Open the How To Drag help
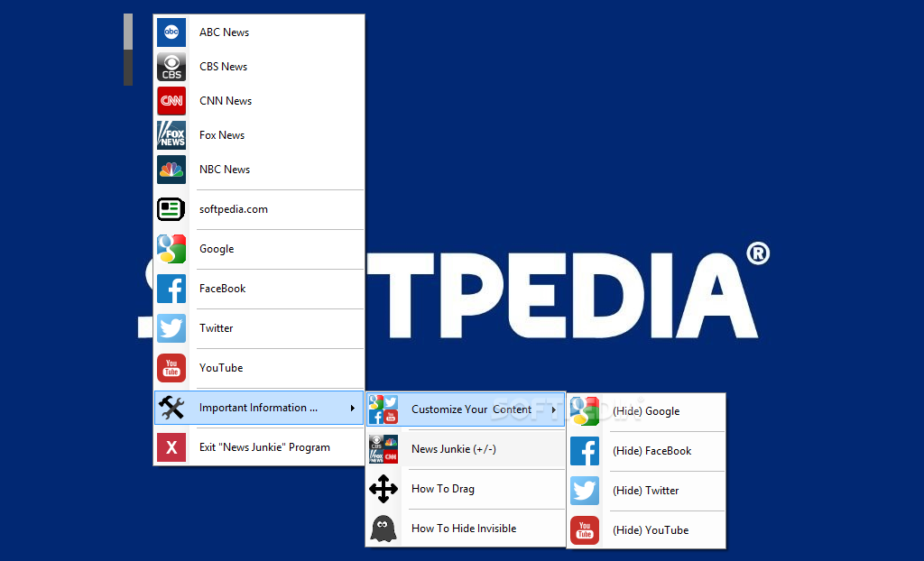Viewport: 924px width, 561px height. 466,489
